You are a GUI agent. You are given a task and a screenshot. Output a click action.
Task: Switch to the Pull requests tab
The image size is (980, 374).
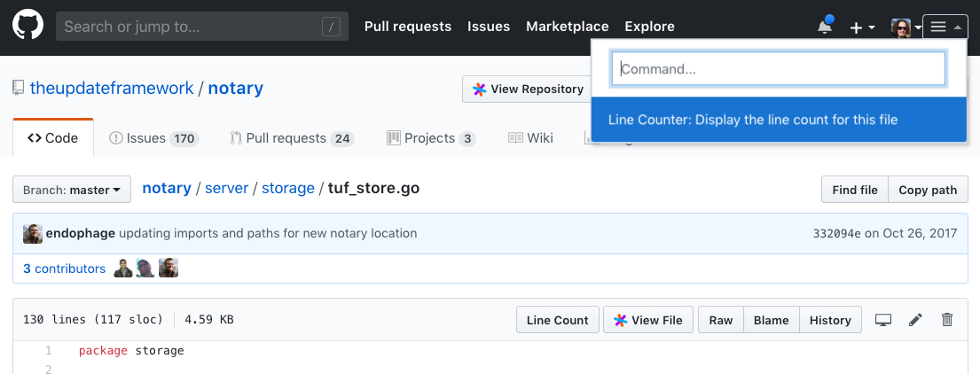[x=292, y=138]
